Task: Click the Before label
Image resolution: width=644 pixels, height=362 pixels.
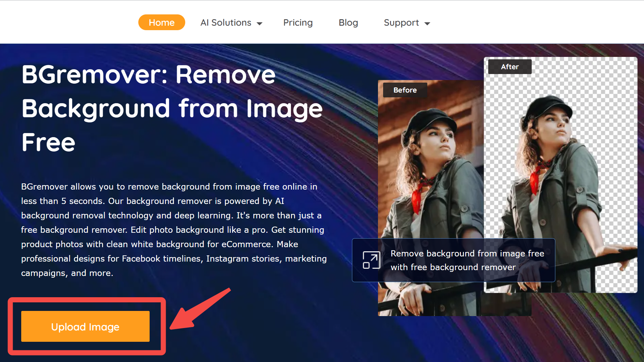Action: (405, 90)
